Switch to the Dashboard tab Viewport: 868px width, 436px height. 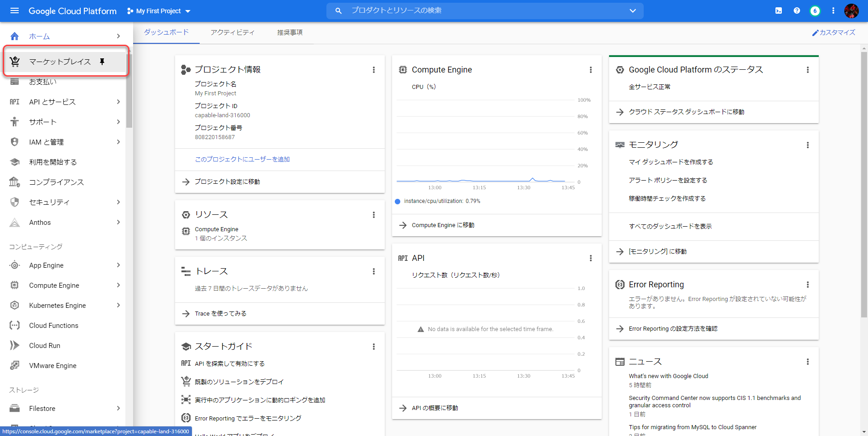pyautogui.click(x=166, y=32)
